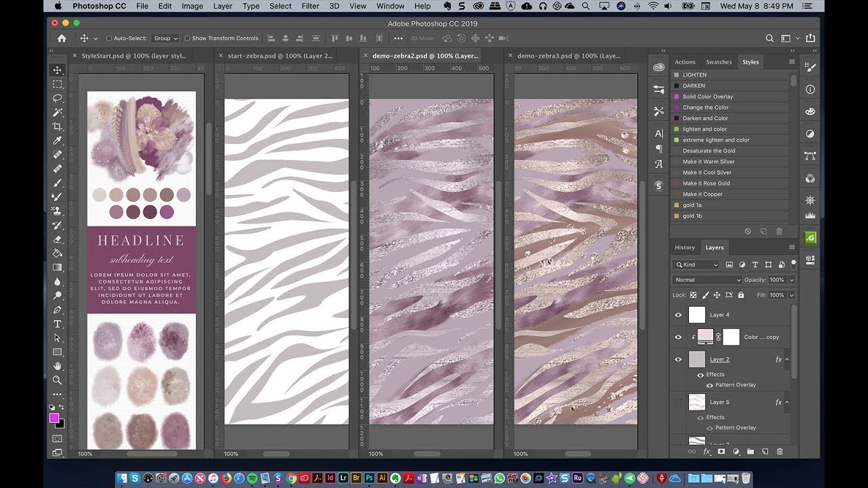Open the Styles panel flyout menu
This screenshot has height=488, width=868.
pos(791,62)
